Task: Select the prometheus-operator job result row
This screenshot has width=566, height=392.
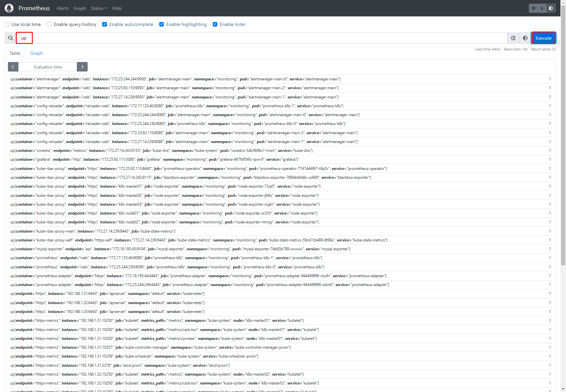Action: coord(280,169)
